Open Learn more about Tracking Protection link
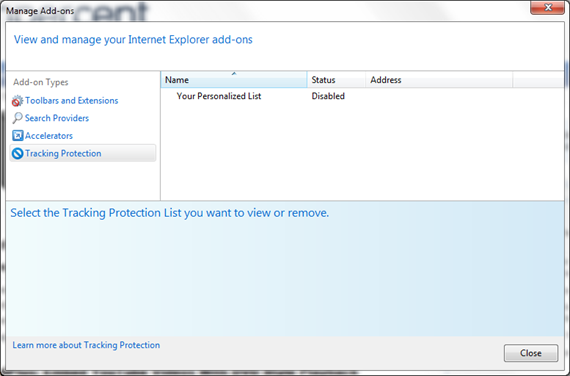This screenshot has width=570, height=376. [x=86, y=345]
